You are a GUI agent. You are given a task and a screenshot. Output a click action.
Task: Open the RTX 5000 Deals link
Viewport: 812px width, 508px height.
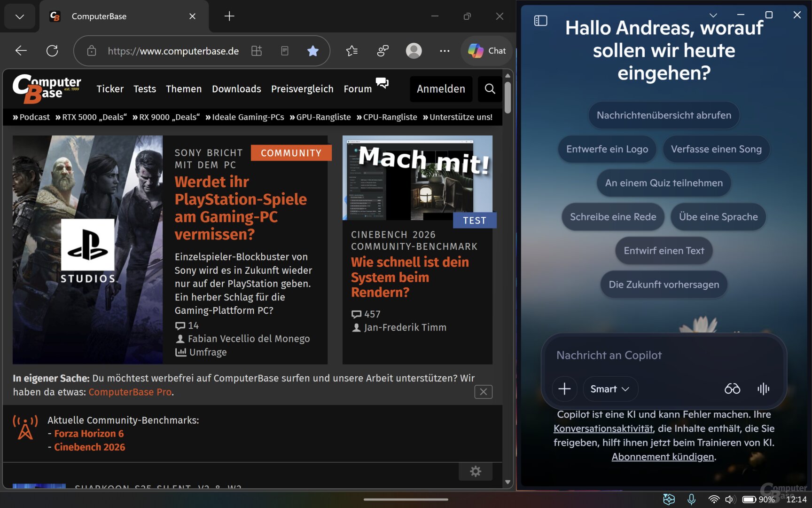point(91,117)
